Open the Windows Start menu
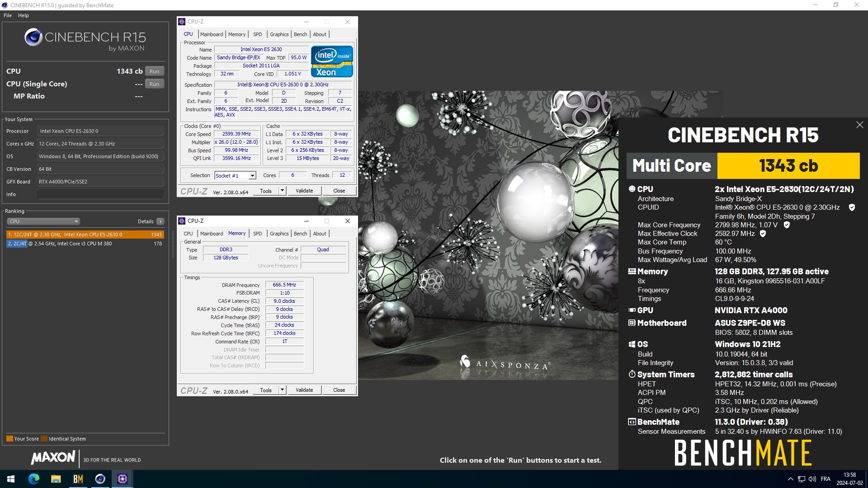 pyautogui.click(x=11, y=479)
